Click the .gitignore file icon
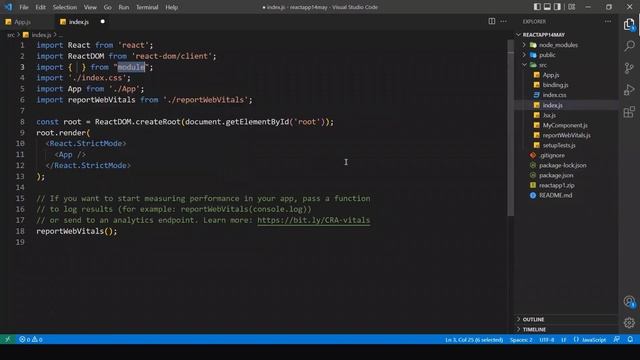The height and width of the screenshot is (360, 640). 533,155
